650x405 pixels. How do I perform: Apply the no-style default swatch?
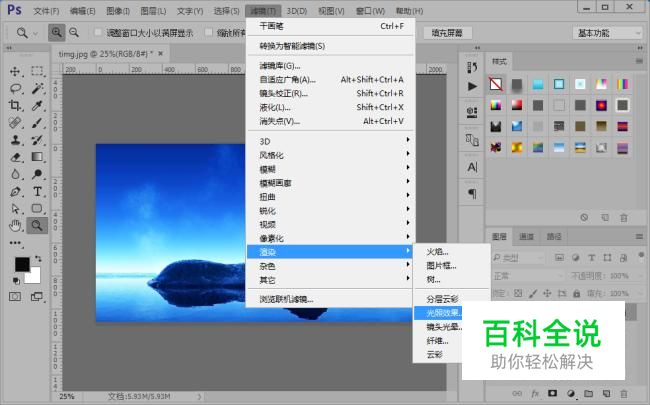click(496, 84)
